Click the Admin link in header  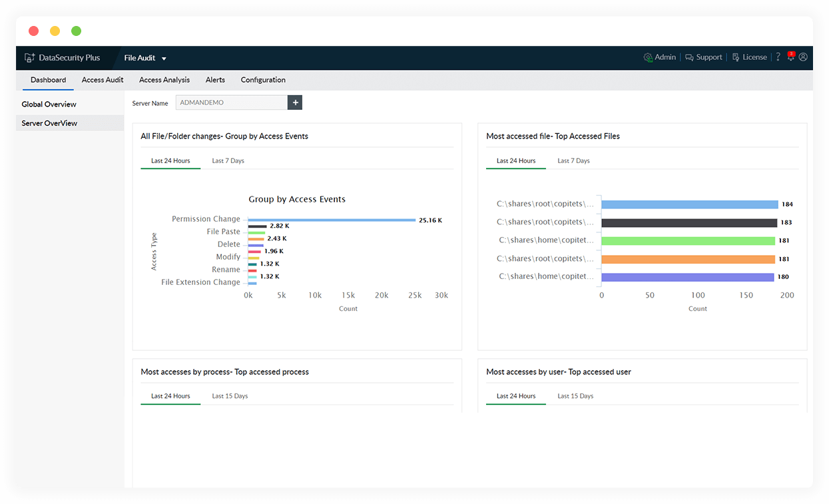click(x=665, y=57)
